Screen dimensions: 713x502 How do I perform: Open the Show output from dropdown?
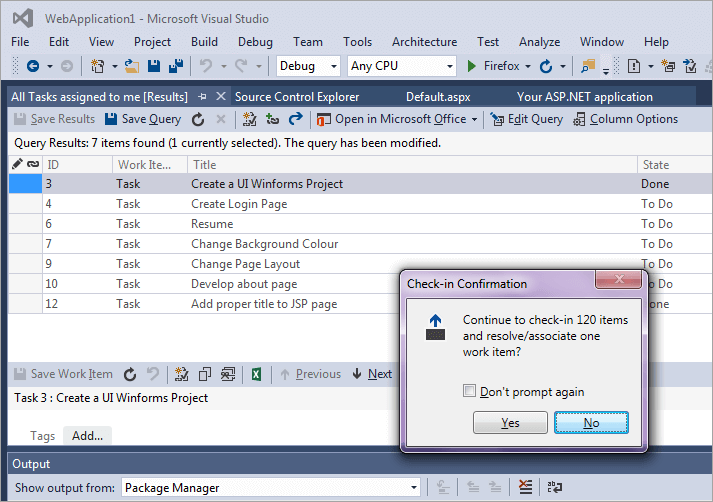pos(271,488)
